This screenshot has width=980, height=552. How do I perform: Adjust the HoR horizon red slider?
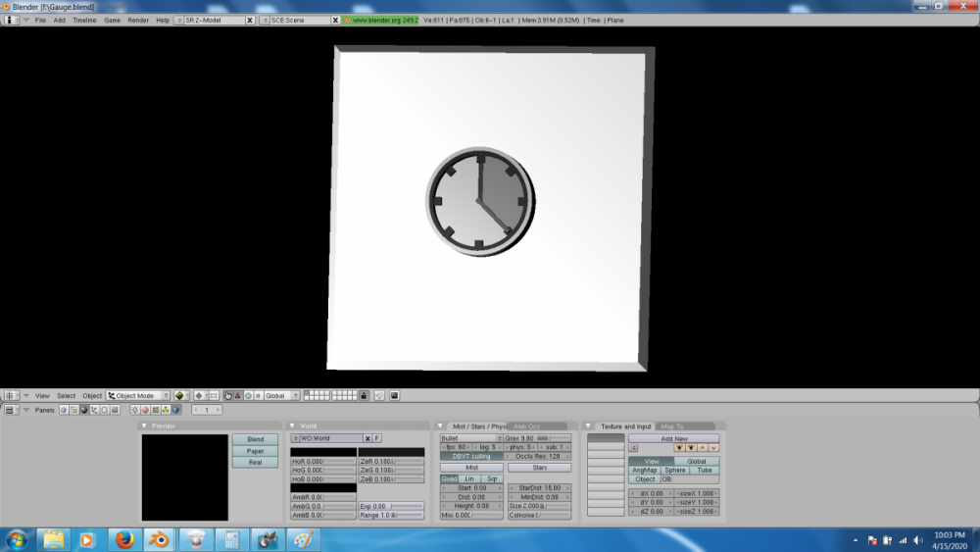[322, 461]
